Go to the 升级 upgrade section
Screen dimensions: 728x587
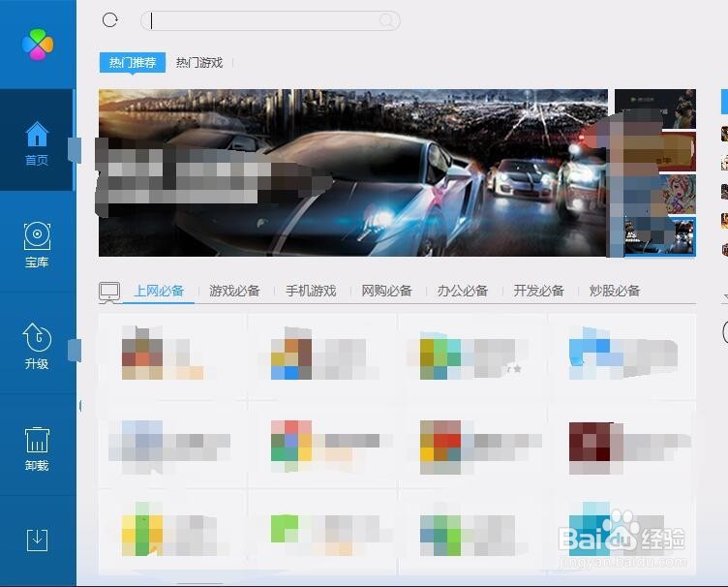point(37,346)
